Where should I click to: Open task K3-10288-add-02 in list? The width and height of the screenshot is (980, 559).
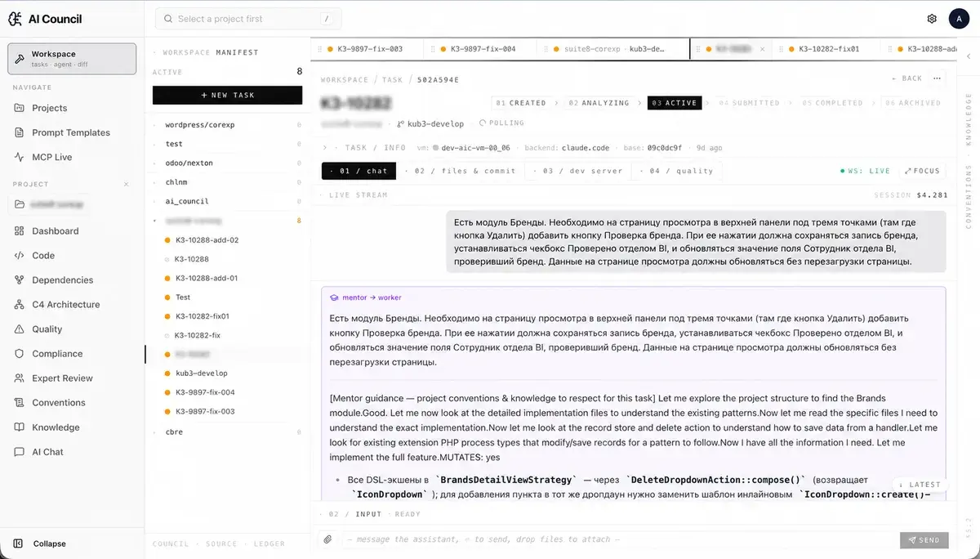(207, 240)
